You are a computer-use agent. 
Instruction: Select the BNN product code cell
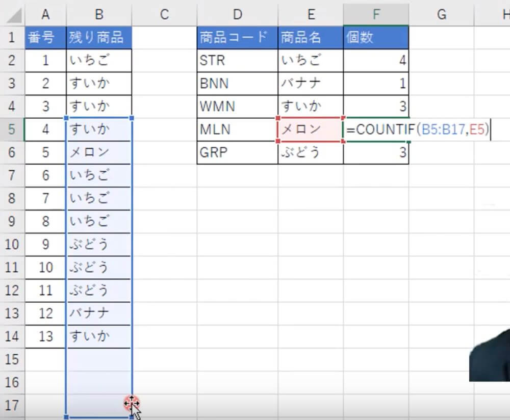pos(238,84)
